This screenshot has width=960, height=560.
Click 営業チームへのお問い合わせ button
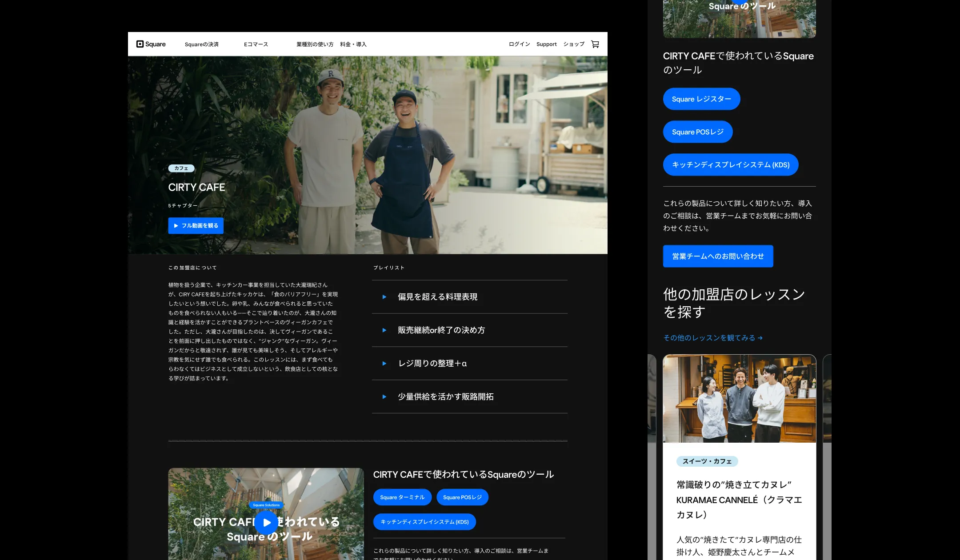point(718,256)
